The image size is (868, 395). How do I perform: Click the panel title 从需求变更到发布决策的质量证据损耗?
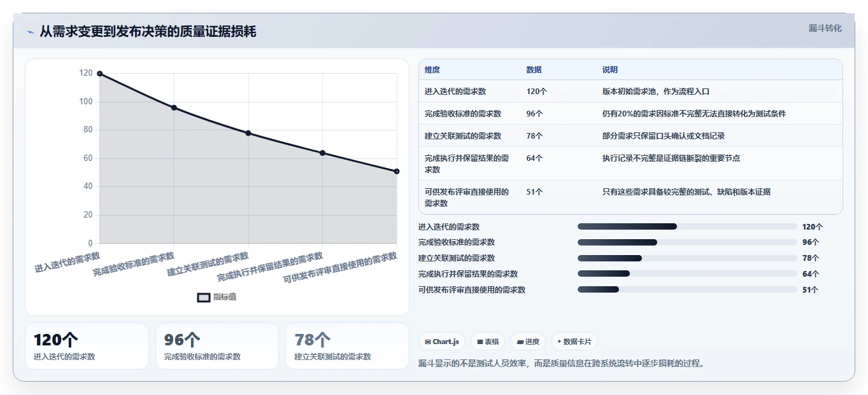pos(148,32)
